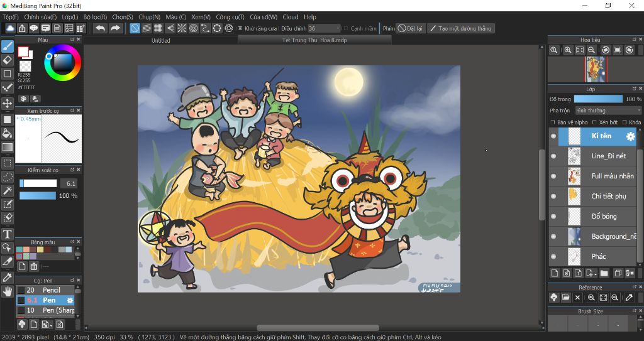Hide the Full màu nhân layer

pyautogui.click(x=553, y=176)
